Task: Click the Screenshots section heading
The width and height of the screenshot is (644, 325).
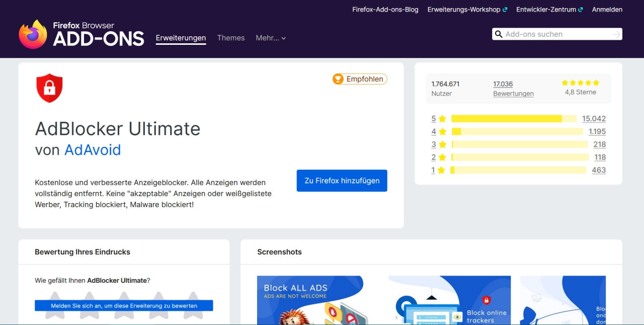Action: tap(279, 252)
